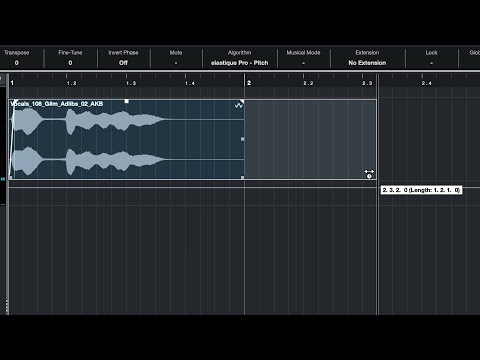Click the Transpose value 0
Image resolution: width=480 pixels, height=360 pixels.
17,63
